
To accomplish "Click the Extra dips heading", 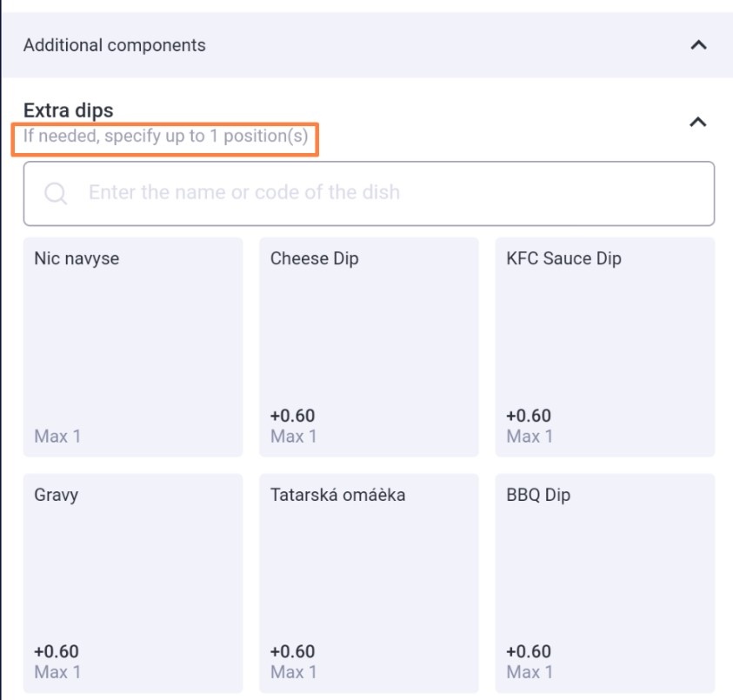I will point(68,110).
